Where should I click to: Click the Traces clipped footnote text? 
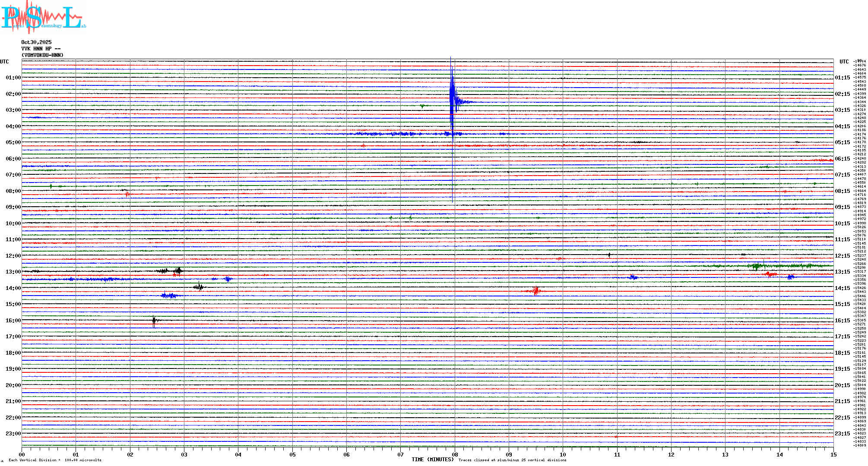point(512,460)
